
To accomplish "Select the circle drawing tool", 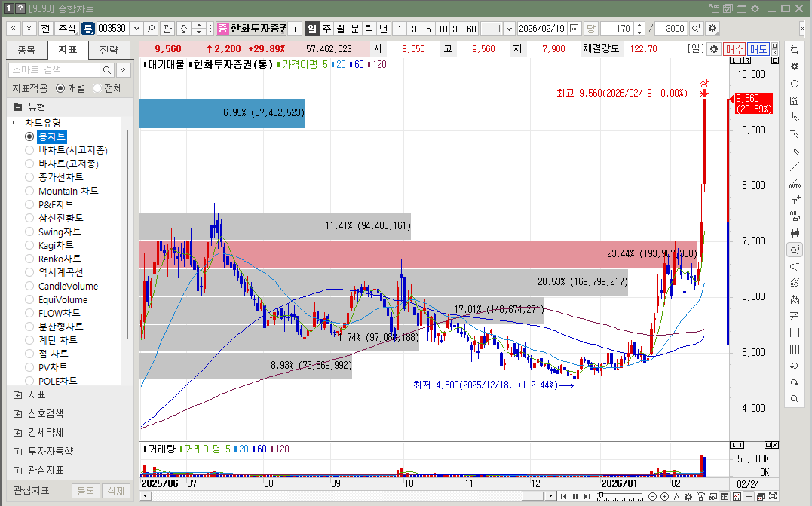I will pyautogui.click(x=795, y=84).
